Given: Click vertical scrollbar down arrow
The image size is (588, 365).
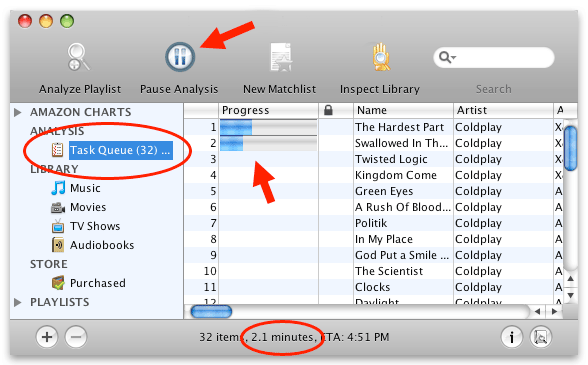Looking at the screenshot, I should click(x=570, y=295).
